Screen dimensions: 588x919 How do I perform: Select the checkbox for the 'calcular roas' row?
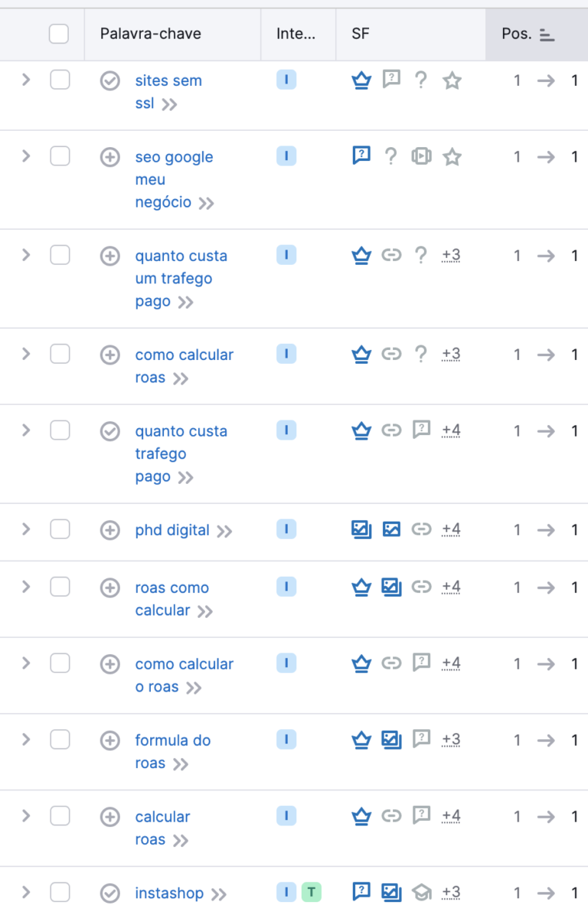[60, 816]
